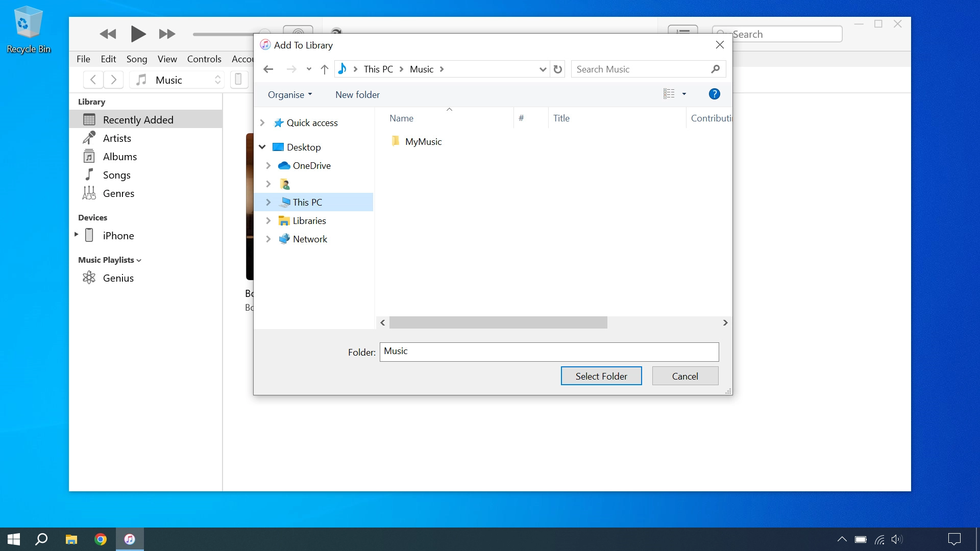Select the Artists library section

[x=118, y=138]
